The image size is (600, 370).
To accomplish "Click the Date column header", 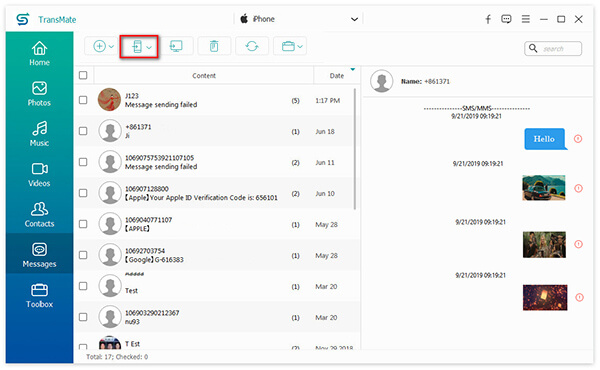I will (x=337, y=76).
